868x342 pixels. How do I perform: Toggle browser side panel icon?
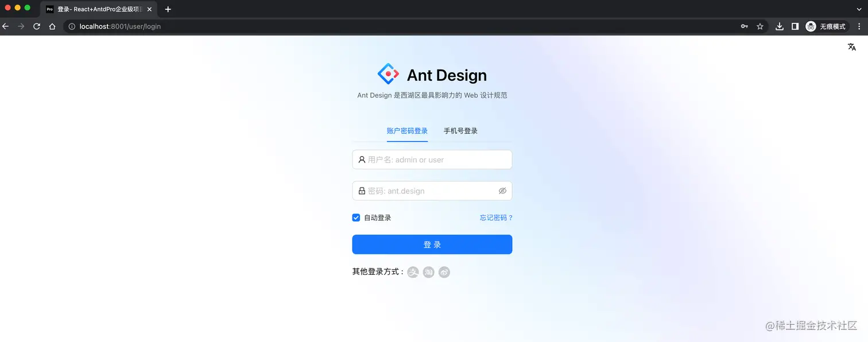(x=795, y=26)
